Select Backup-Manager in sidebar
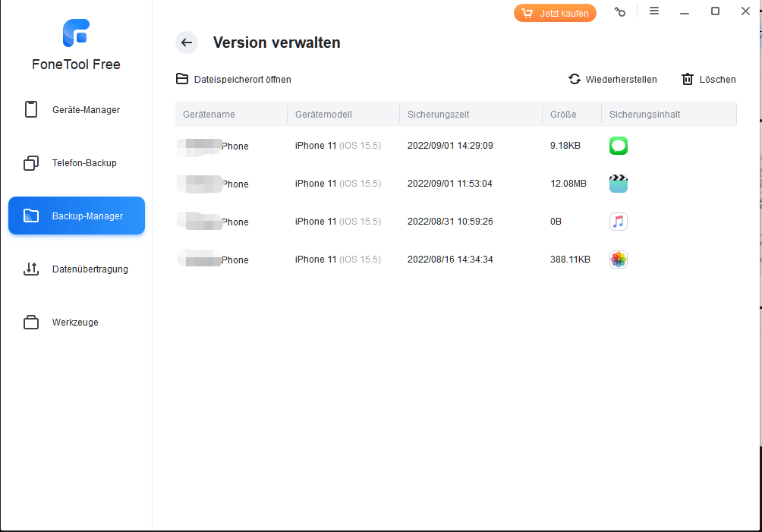This screenshot has width=762, height=532. click(x=77, y=216)
